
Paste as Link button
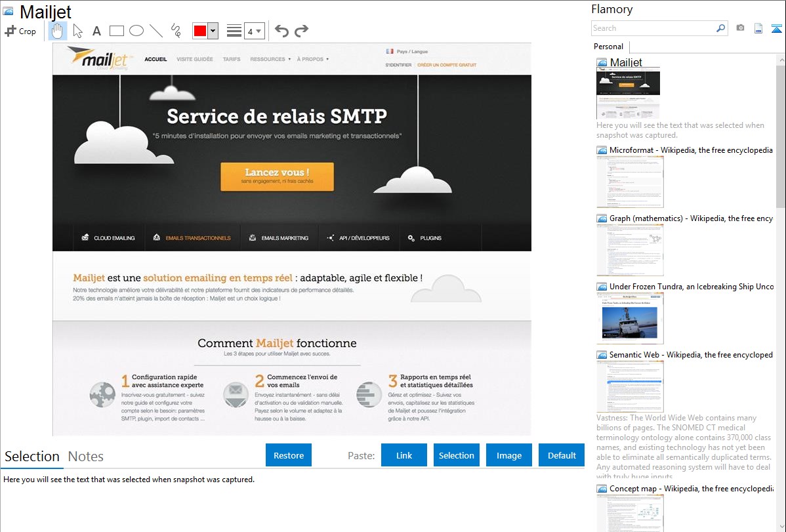404,455
